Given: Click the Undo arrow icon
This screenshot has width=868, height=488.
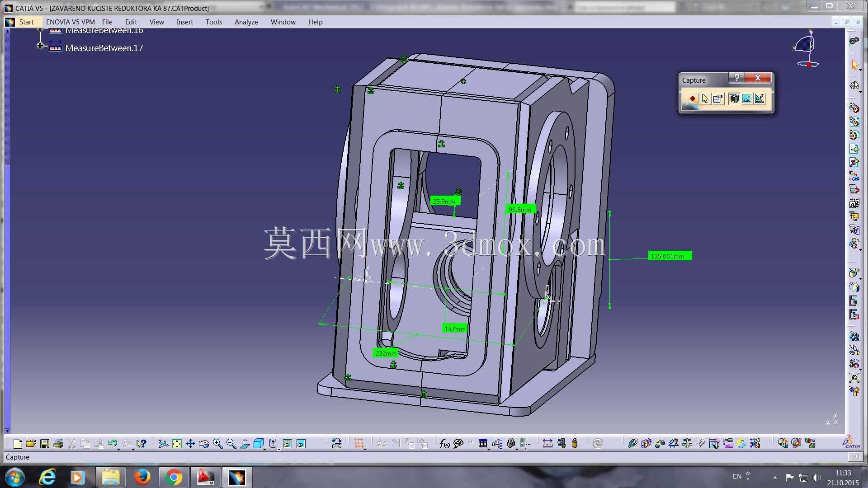Looking at the screenshot, I should click(x=112, y=444).
